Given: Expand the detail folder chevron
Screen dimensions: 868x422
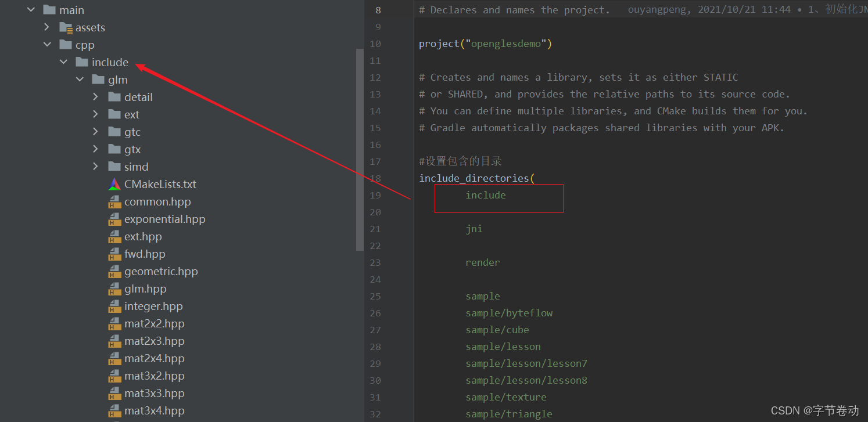Looking at the screenshot, I should click(x=96, y=97).
